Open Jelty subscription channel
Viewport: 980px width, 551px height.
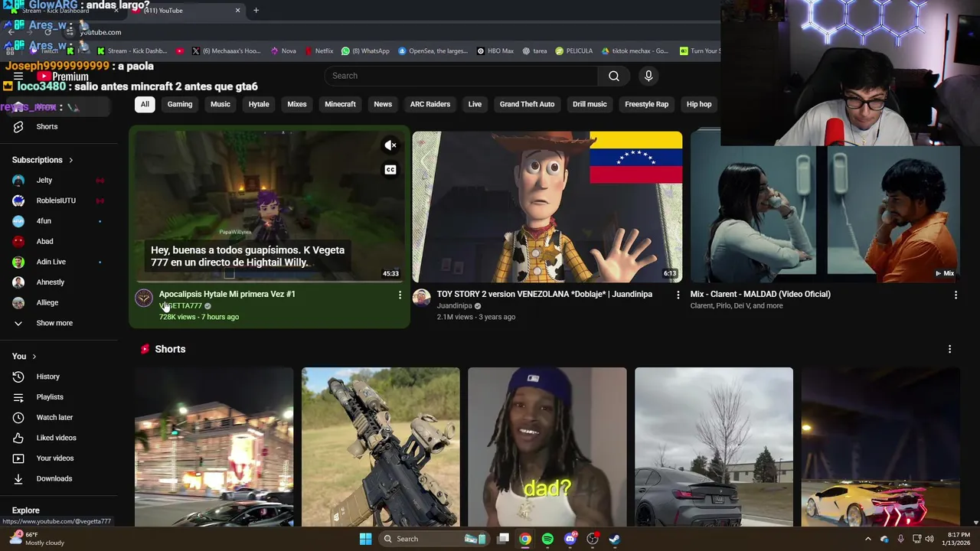pyautogui.click(x=44, y=181)
